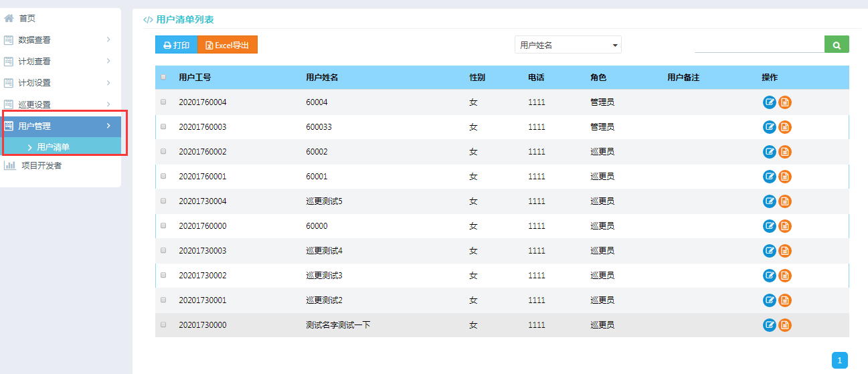This screenshot has width=868, height=374.
Task: Open orange document icon for 巡更测试2
Action: click(785, 300)
